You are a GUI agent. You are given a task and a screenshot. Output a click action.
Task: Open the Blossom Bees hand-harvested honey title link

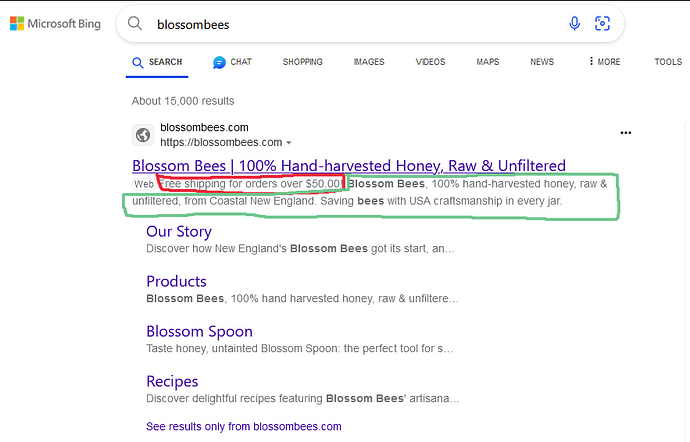pos(349,166)
